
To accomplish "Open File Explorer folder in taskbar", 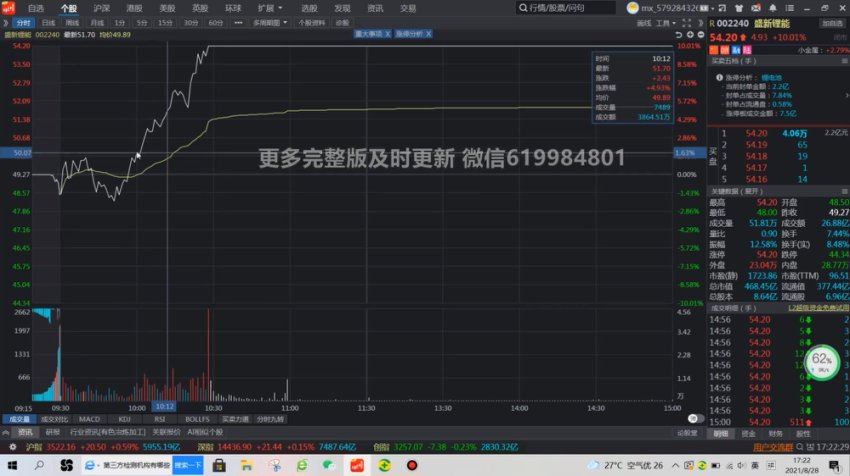I will (x=247, y=466).
